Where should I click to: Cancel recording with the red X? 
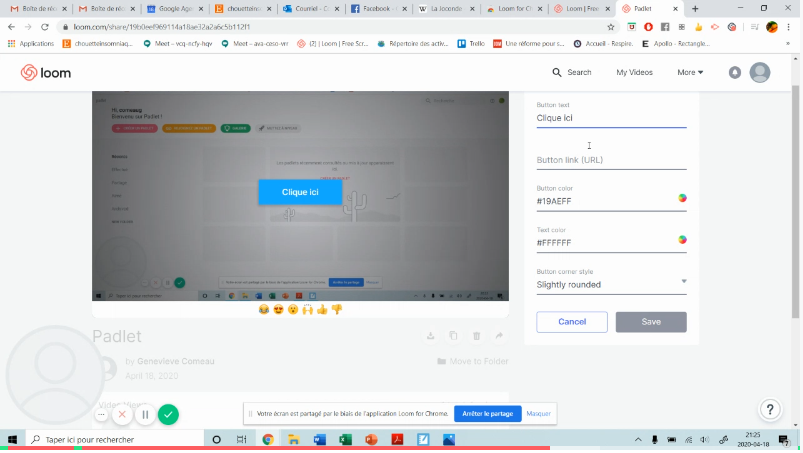[122, 414]
